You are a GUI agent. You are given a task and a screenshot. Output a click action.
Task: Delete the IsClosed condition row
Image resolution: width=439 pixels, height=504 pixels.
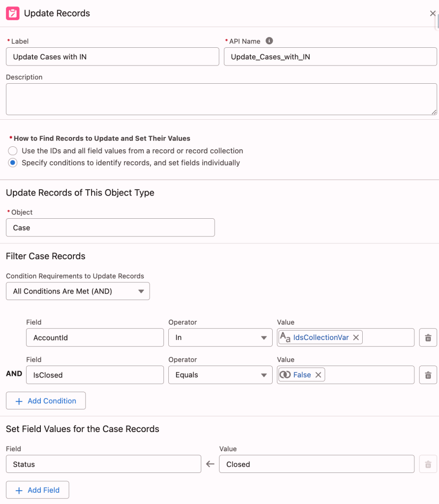pos(428,375)
